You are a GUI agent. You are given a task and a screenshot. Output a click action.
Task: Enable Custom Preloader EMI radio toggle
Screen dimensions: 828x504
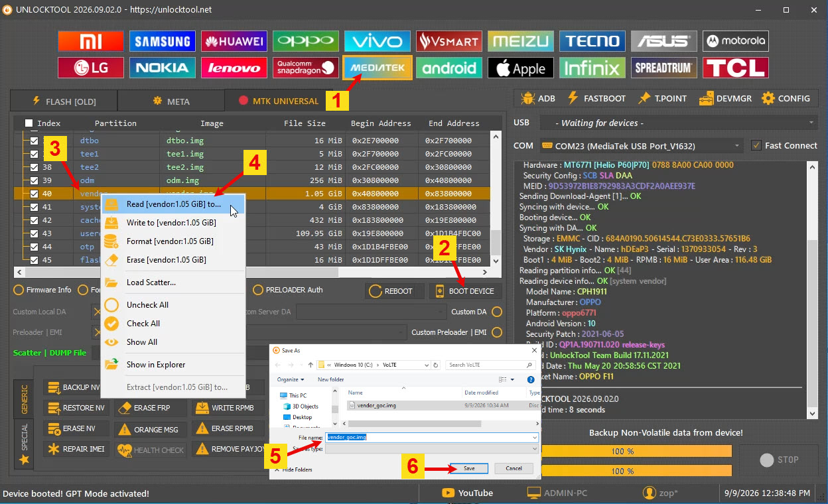point(496,332)
